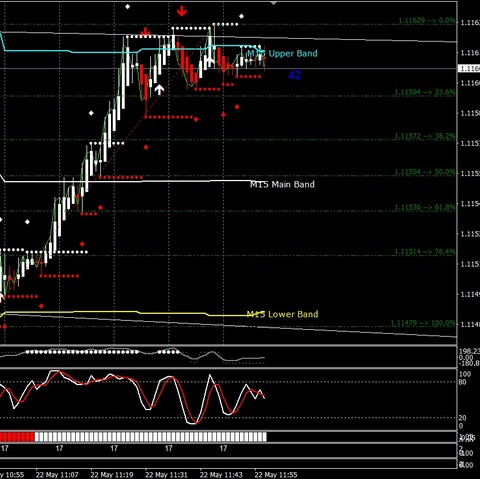Click the Fibonacci 1.11629 -> 0.0% label
480x479 pixels.
coord(427,21)
